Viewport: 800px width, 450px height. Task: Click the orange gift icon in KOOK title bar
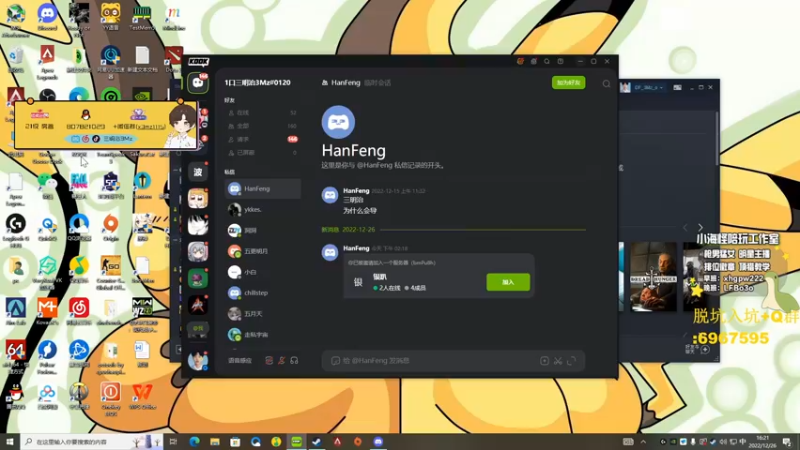[x=520, y=61]
